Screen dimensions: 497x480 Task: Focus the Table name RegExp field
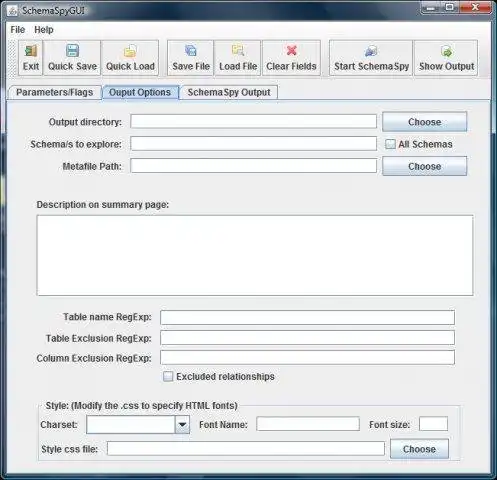[x=307, y=317]
